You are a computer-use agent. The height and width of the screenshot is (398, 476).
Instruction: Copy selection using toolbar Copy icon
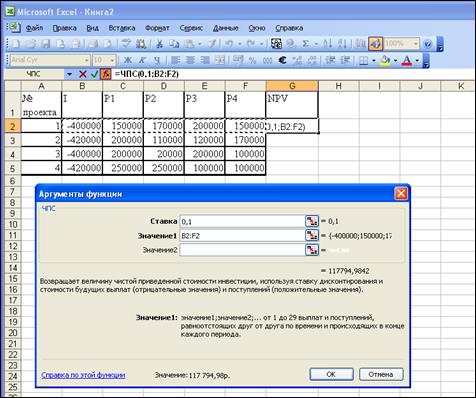point(174,44)
